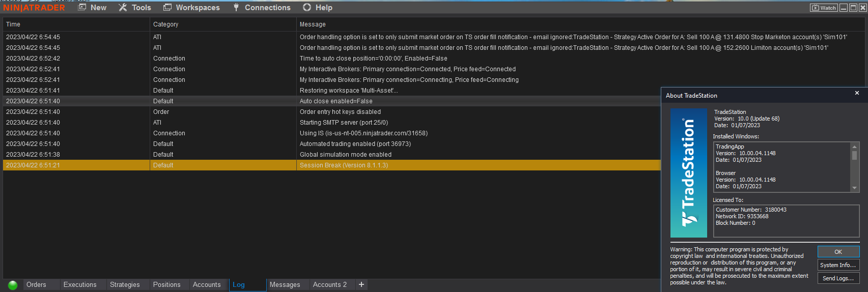Switch to the Messages tab
The height and width of the screenshot is (292, 868).
[x=285, y=285]
